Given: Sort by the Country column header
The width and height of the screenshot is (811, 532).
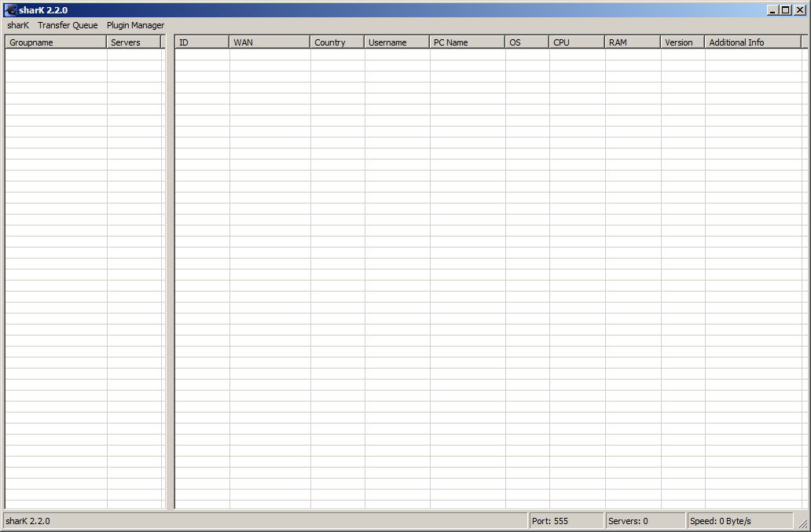Looking at the screenshot, I should tap(337, 42).
